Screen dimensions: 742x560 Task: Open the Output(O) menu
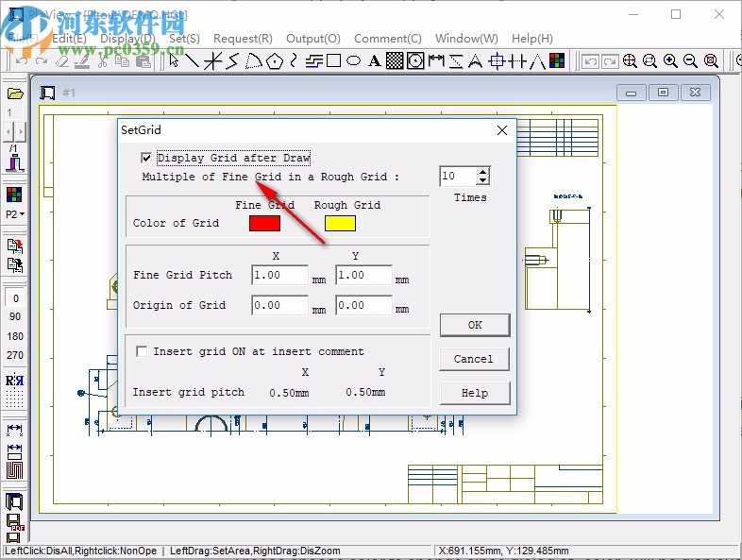(x=313, y=39)
